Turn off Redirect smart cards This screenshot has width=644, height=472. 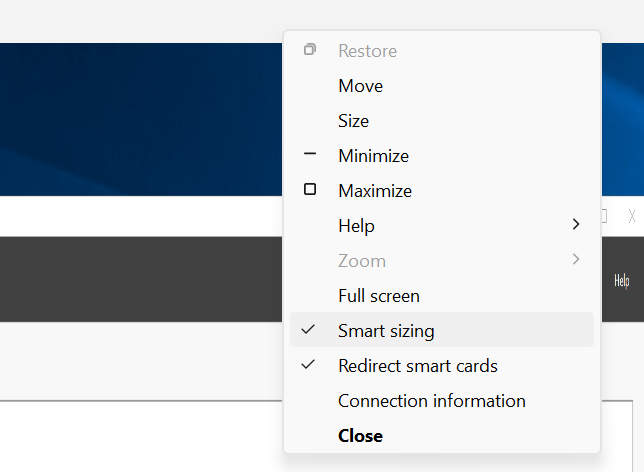(442, 365)
